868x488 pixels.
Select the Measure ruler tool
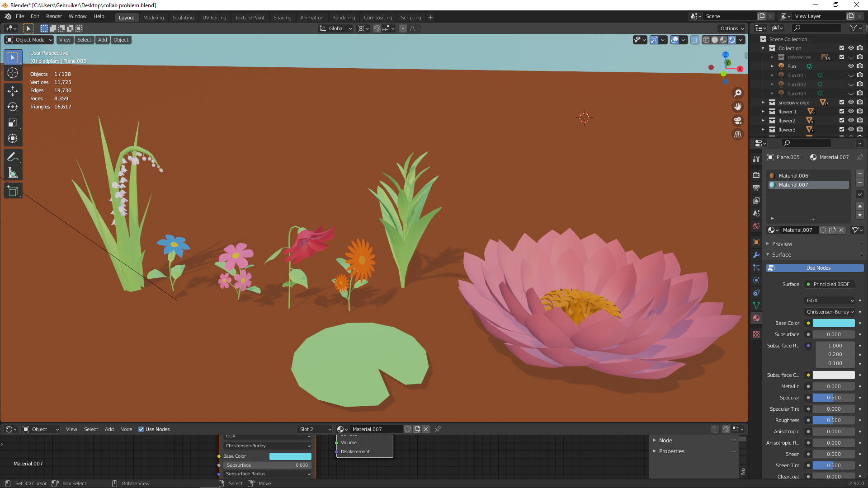13,173
